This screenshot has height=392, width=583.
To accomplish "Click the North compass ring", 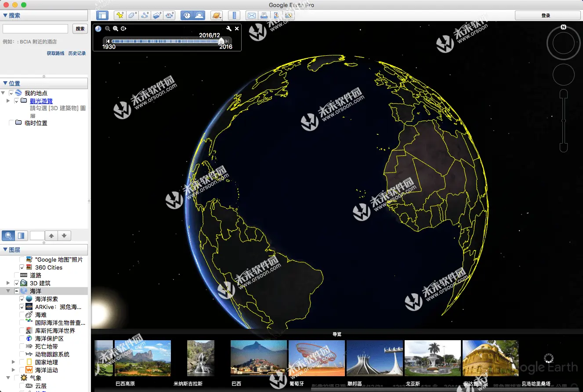I will pos(563,43).
